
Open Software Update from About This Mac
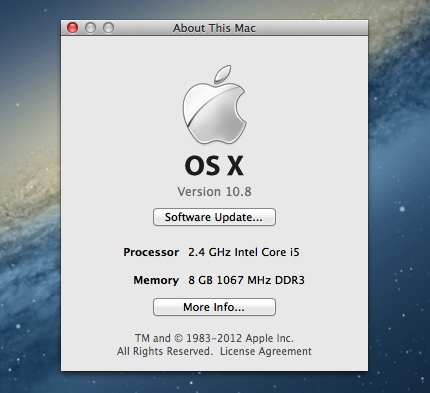coord(214,217)
